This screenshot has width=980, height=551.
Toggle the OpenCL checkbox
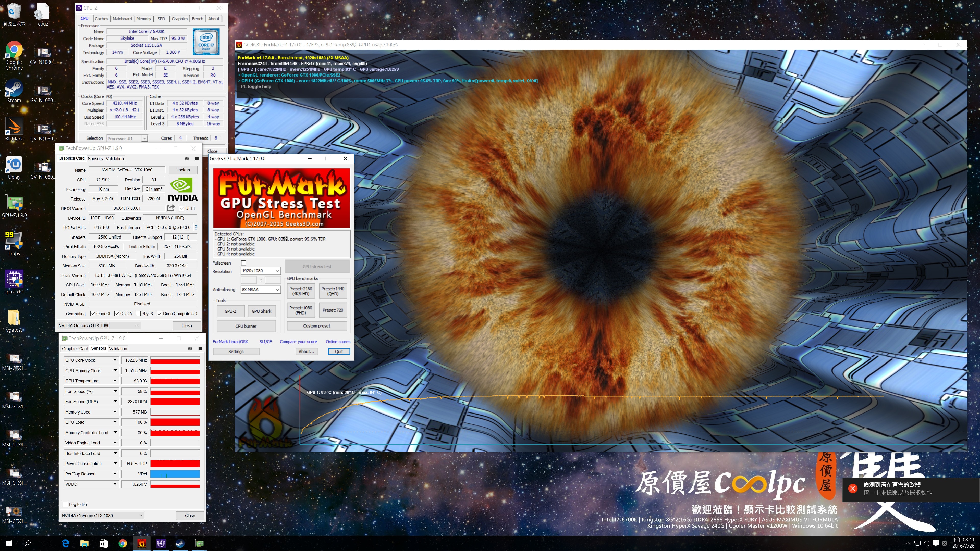(x=93, y=314)
